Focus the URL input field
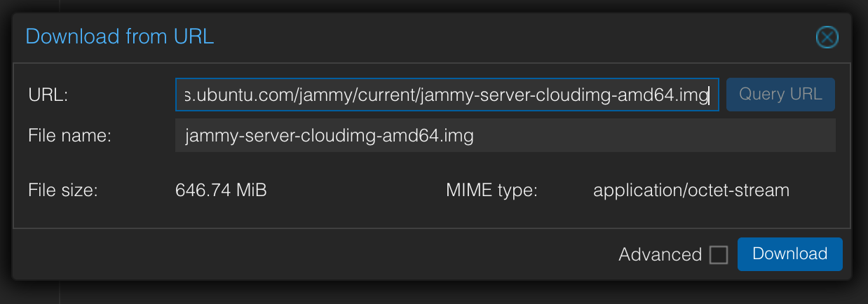Image resolution: width=868 pixels, height=304 pixels. (447, 95)
